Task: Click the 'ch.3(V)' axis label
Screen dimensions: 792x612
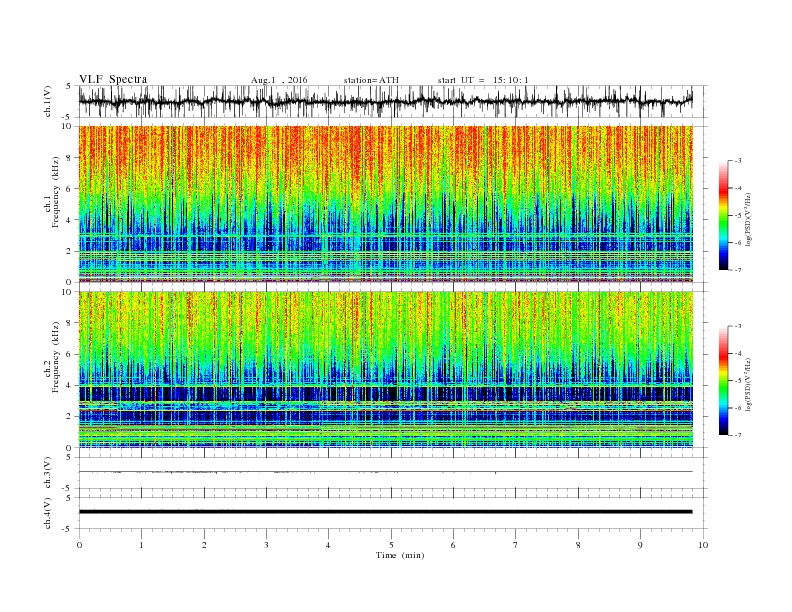Action: point(48,473)
